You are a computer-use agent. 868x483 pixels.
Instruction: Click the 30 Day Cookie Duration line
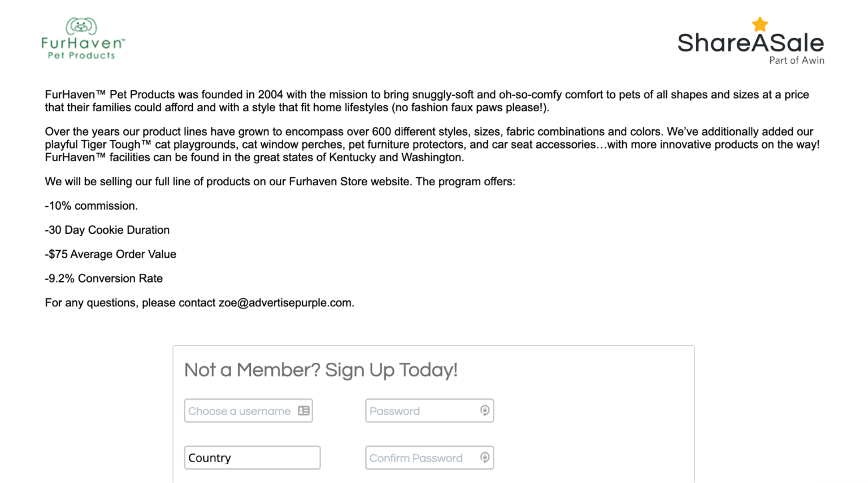107,230
